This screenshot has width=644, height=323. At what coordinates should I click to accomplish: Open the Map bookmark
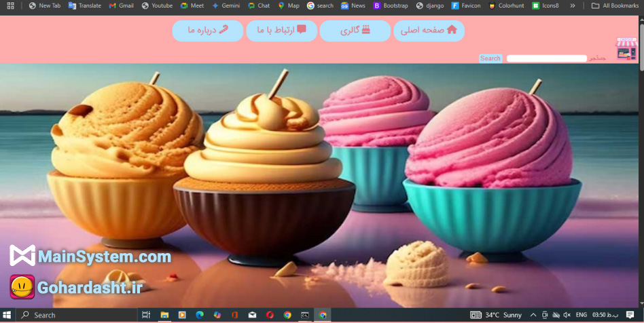point(289,5)
